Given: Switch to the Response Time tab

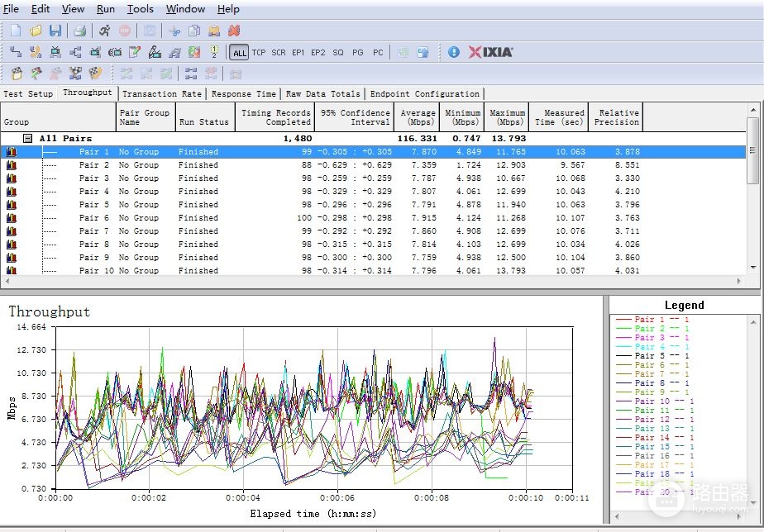Looking at the screenshot, I should coord(244,93).
